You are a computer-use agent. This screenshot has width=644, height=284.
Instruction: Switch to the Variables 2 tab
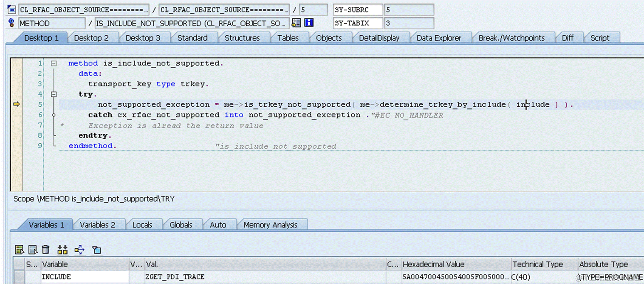coord(97,225)
